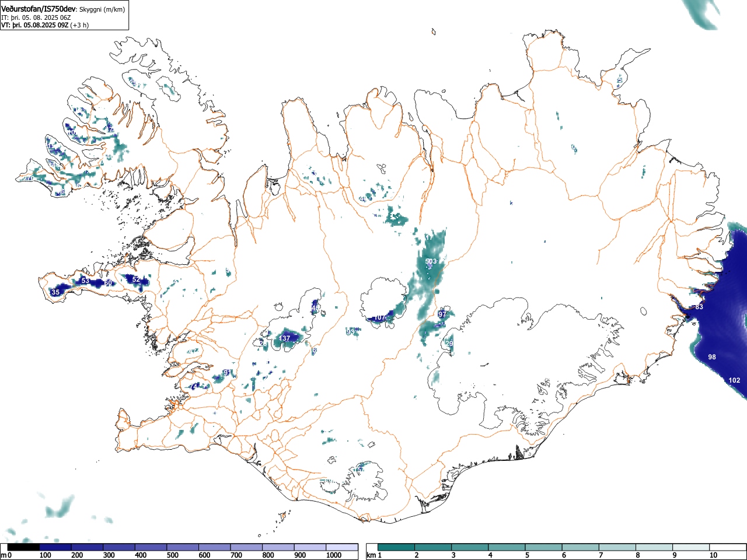Pick the 800–900 m legend swatch
Viewport: 747px width, 560px height.
278,547
